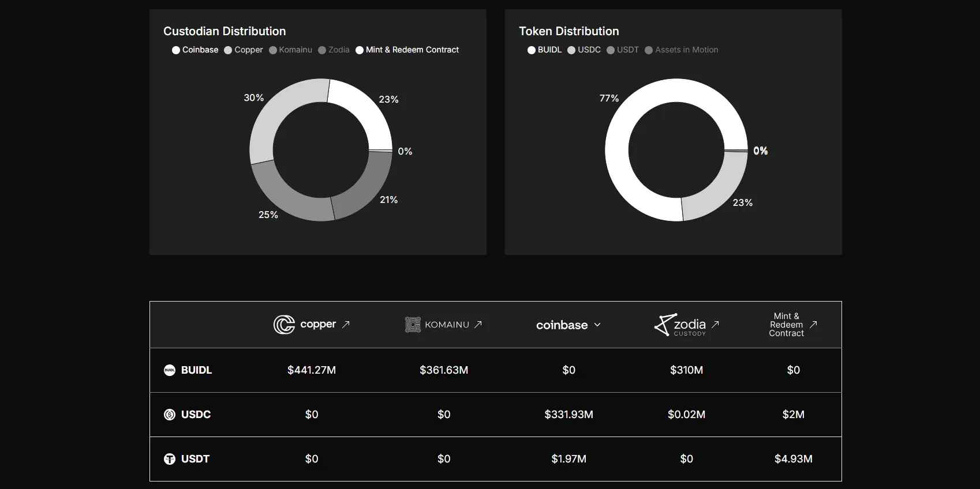
Task: Open Zodia external link arrow
Action: click(x=716, y=325)
